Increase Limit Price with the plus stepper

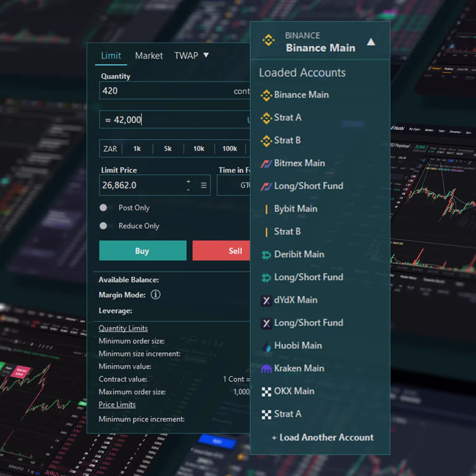pyautogui.click(x=188, y=181)
